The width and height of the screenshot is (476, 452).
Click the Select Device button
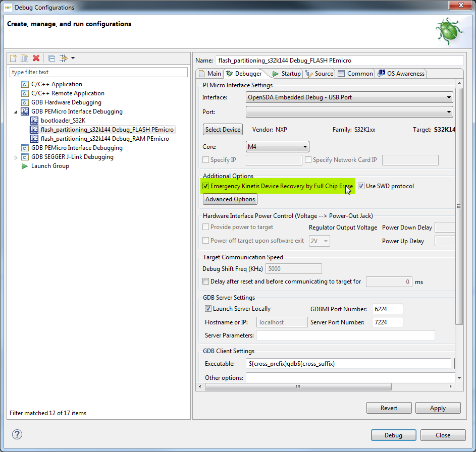click(223, 130)
